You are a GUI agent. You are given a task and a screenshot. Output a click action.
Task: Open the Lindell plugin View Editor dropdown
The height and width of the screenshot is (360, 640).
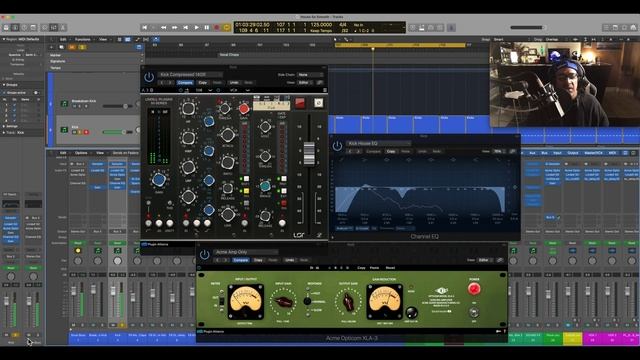coord(305,82)
